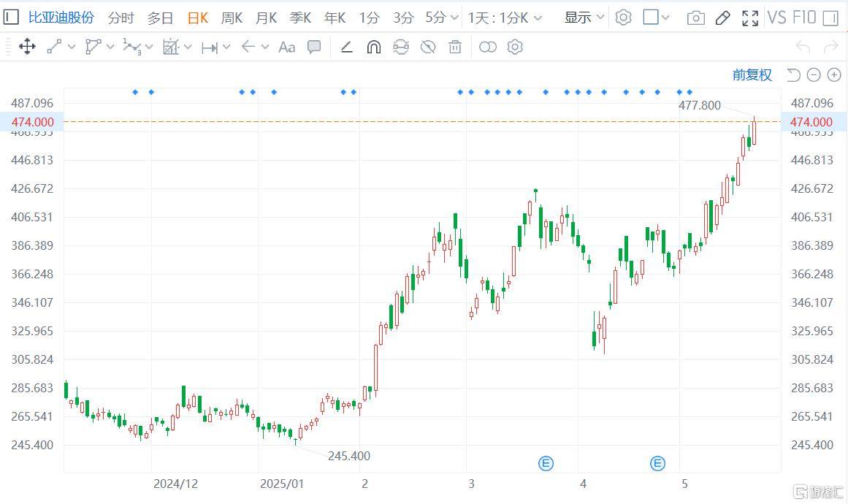Image resolution: width=848 pixels, height=504 pixels.
Task: Grab the drawing toolbar handle grip
Action: click(x=8, y=47)
